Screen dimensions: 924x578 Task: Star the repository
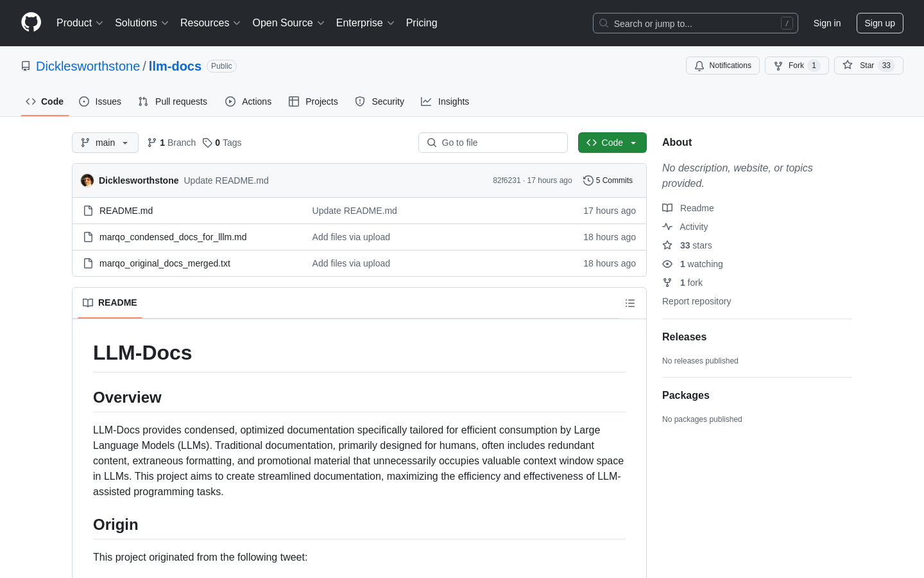[868, 66]
